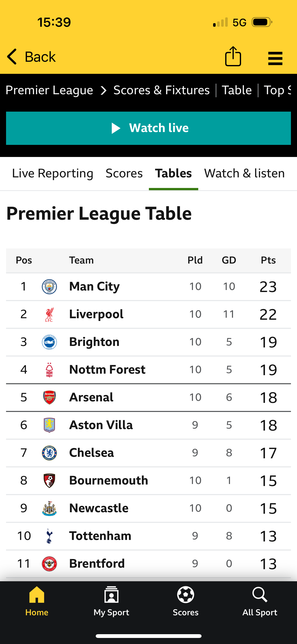Switch to the Scores tab

click(124, 173)
